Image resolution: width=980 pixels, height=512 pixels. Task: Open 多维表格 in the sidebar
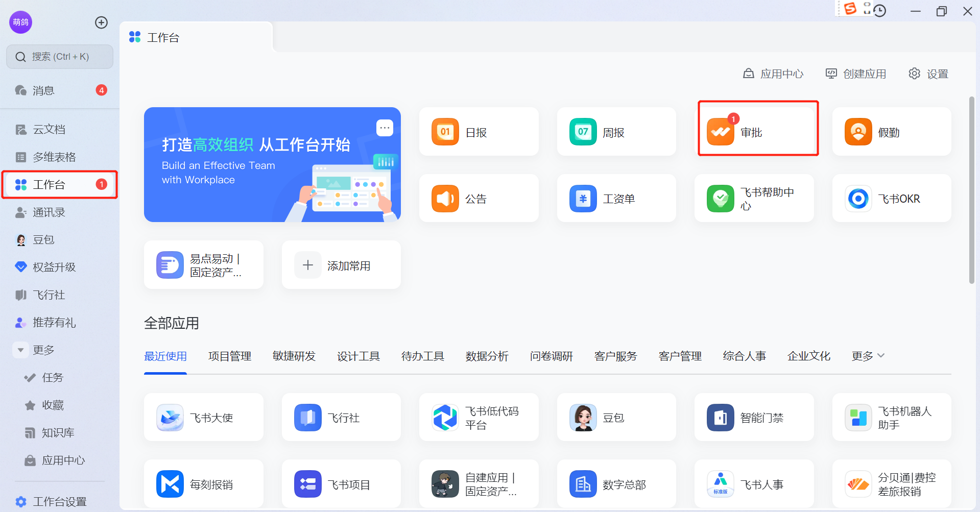(x=60, y=157)
